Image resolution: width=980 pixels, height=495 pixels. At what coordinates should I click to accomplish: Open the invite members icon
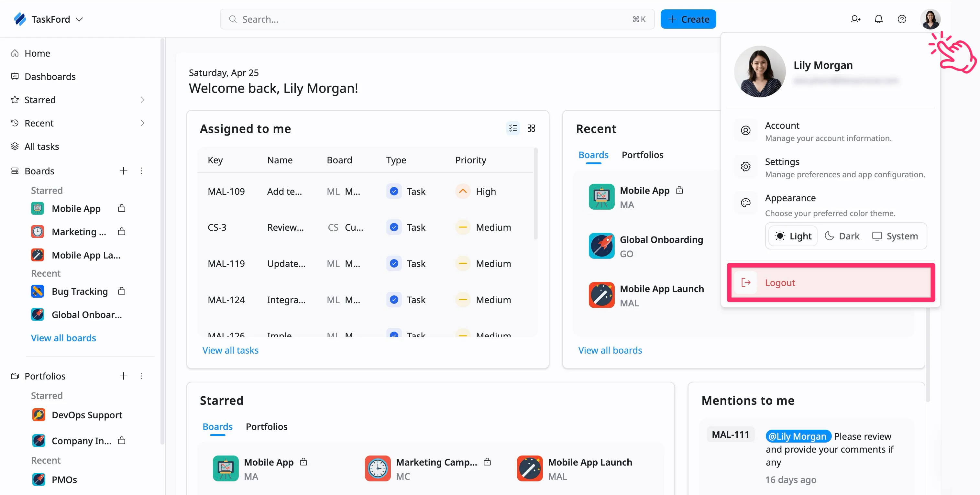click(855, 19)
